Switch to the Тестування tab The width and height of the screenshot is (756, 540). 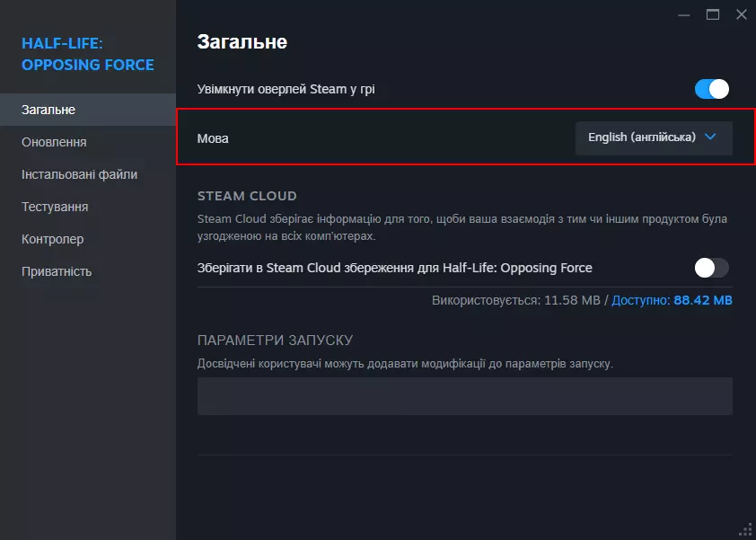click(55, 207)
